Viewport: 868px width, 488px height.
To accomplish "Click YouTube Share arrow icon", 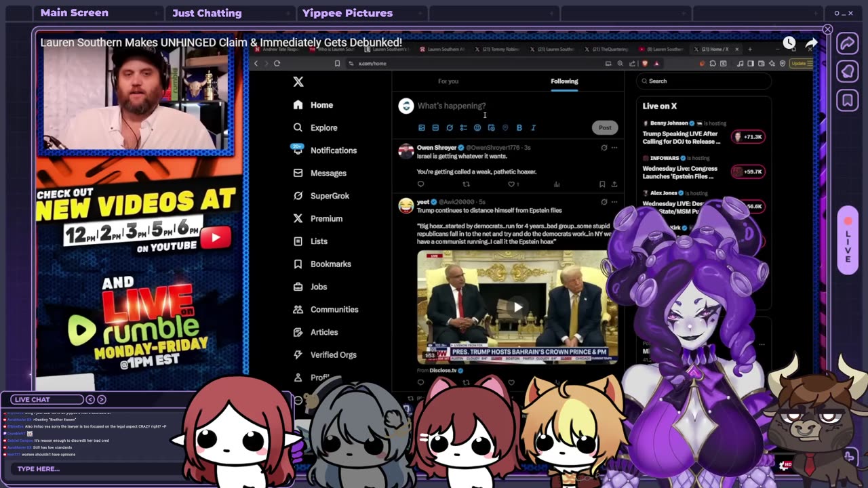I will pos(812,43).
